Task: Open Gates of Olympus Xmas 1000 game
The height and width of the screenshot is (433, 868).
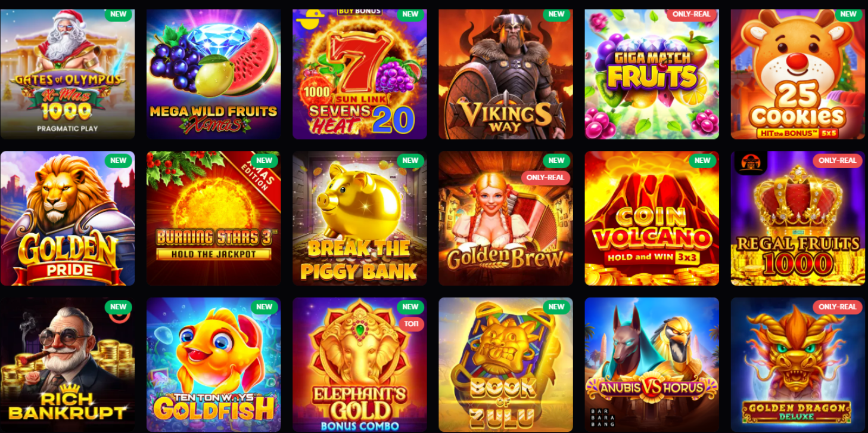Action: click(x=67, y=74)
